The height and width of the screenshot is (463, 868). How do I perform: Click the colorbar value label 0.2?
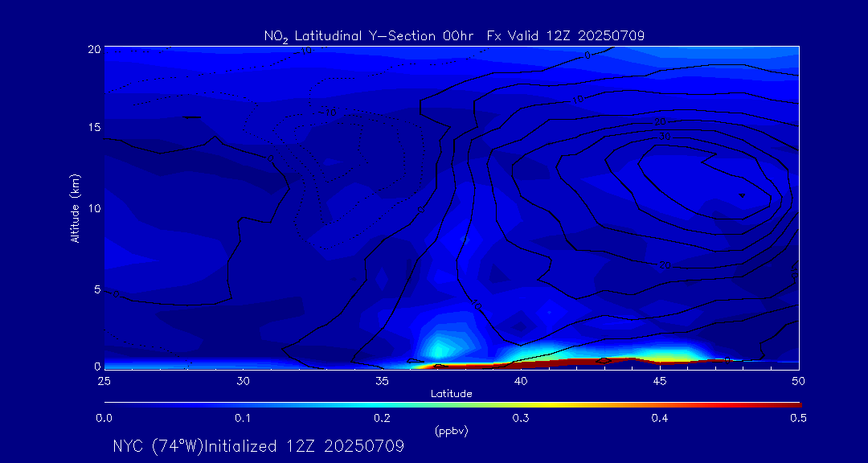382,419
